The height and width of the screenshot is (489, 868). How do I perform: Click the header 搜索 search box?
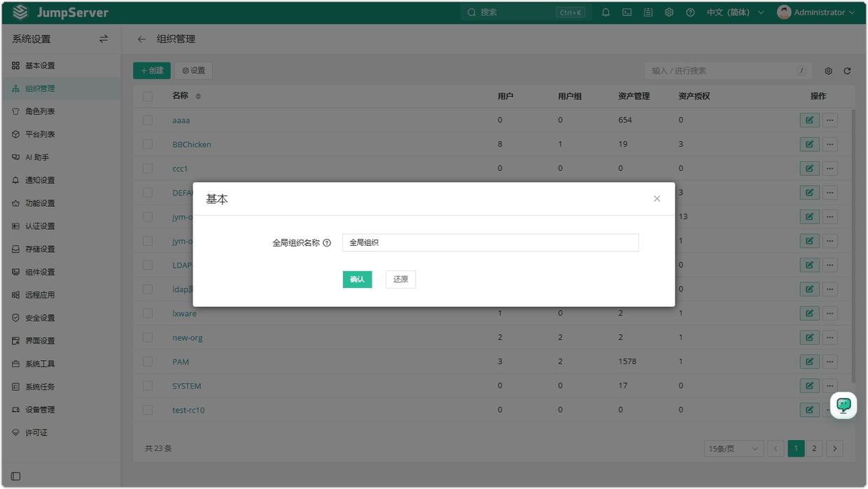526,13
